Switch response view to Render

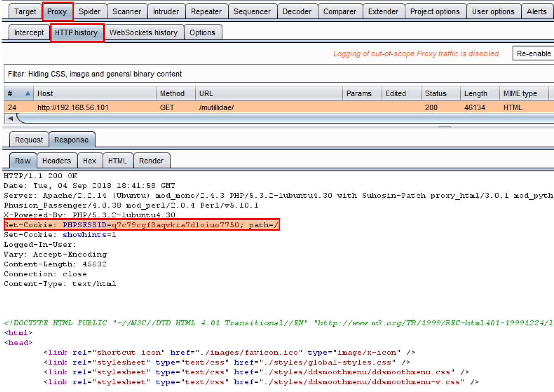pos(151,161)
